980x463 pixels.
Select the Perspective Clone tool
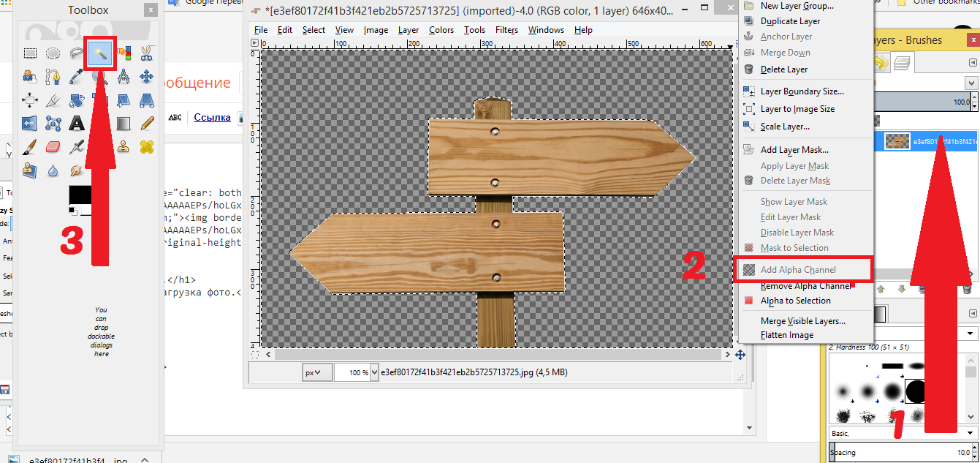30,170
